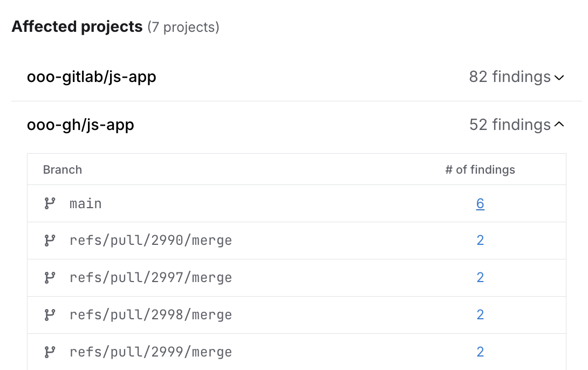Open findings count for refs/pull/2998/merge

coord(480,315)
